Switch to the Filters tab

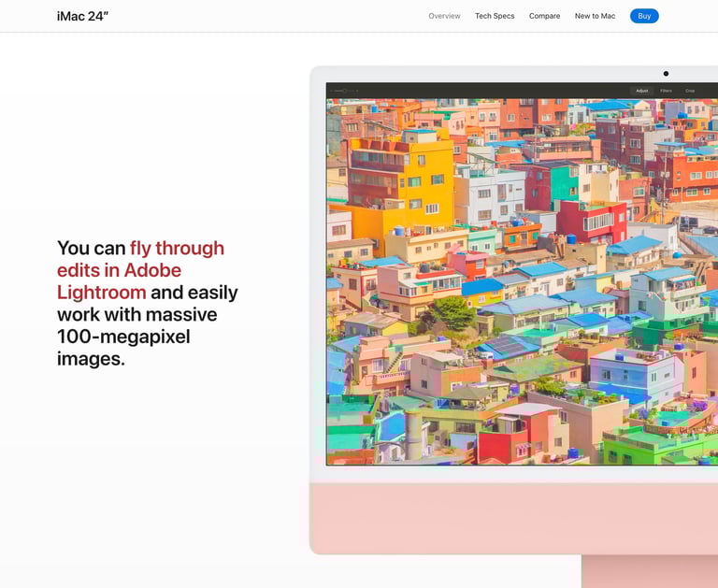coord(667,91)
